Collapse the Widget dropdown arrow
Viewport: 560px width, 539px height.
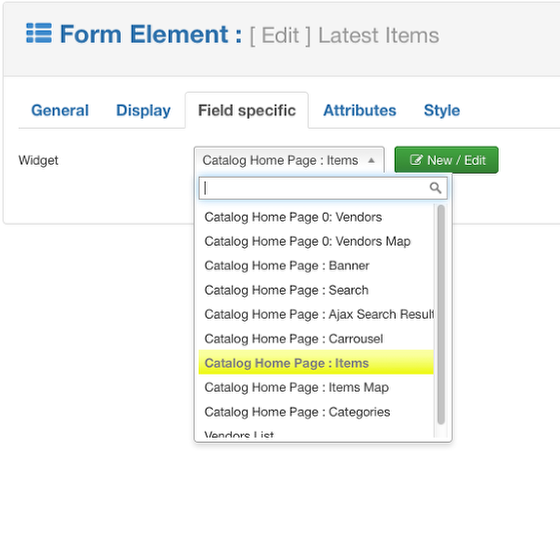coord(371,160)
